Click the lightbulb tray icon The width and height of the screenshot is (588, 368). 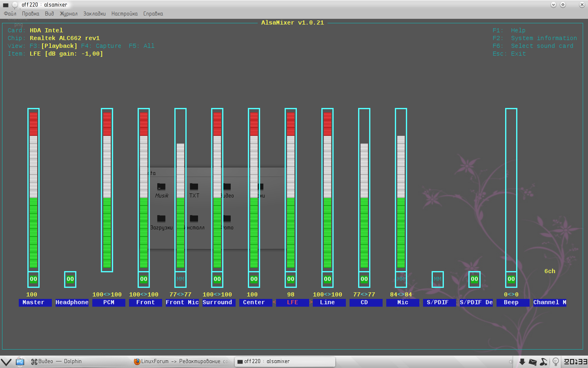[x=555, y=362]
